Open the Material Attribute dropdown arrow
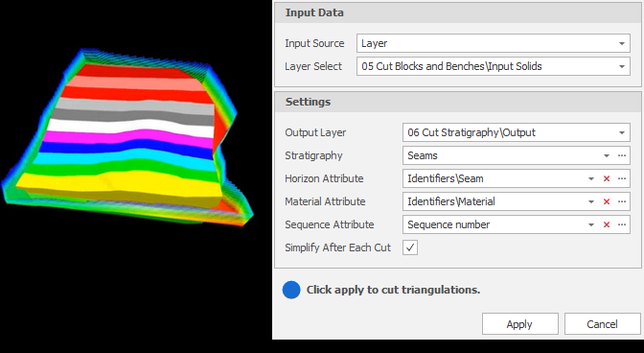The width and height of the screenshot is (644, 353). click(x=591, y=201)
